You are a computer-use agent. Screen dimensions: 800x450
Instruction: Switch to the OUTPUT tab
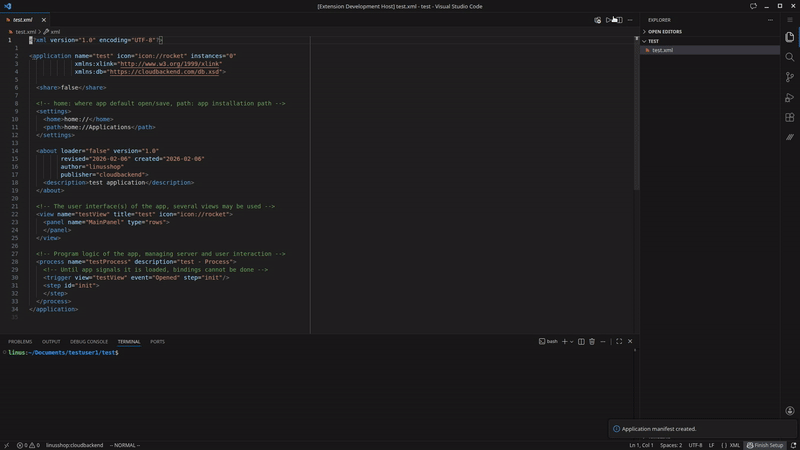(51, 341)
